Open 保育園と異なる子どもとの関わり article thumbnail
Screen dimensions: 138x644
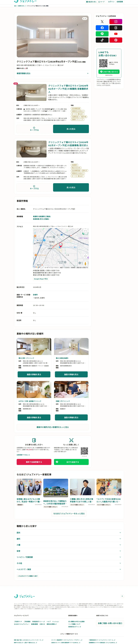tap(29, 487)
